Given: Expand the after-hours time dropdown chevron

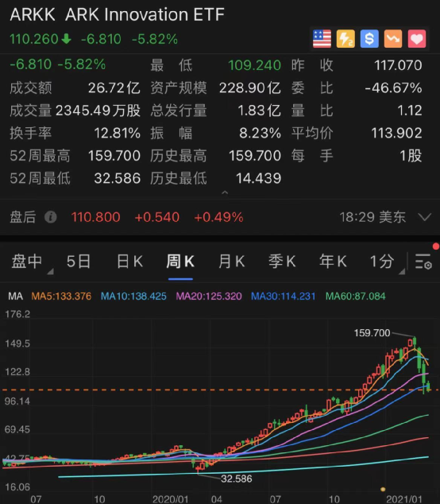Looking at the screenshot, I should 425,217.
